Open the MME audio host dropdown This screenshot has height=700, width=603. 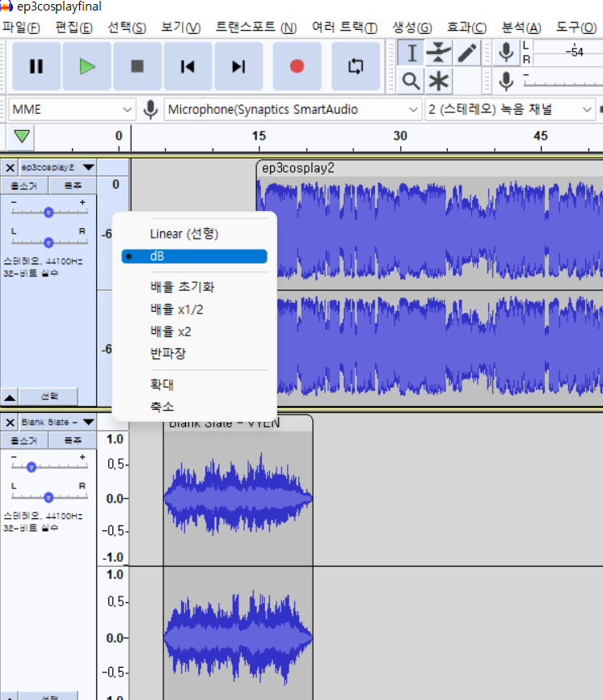point(71,109)
